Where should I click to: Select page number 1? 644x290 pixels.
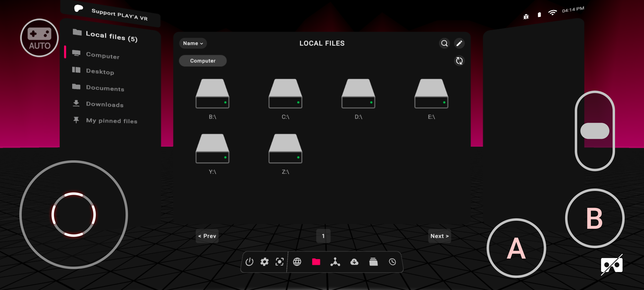[323, 236]
